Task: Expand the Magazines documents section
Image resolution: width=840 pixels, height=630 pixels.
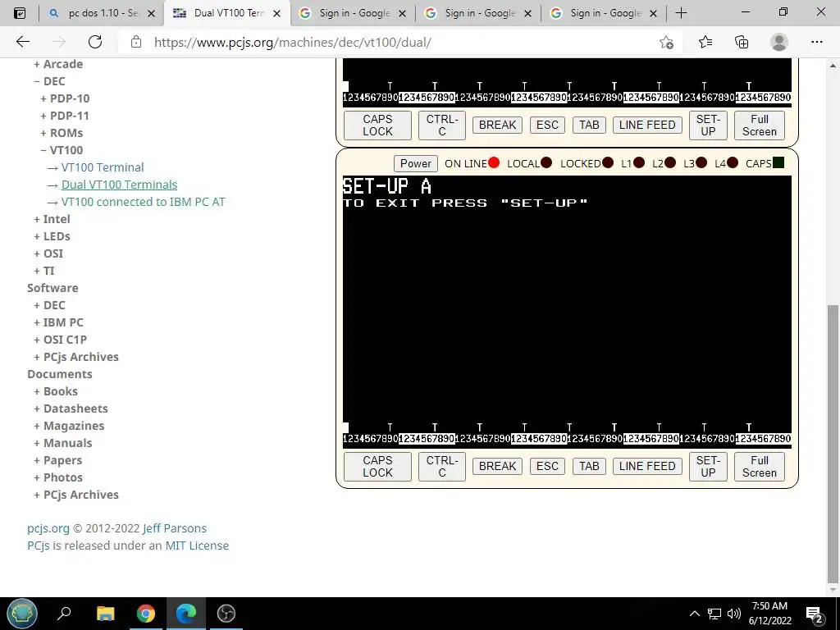Action: [x=69, y=426]
